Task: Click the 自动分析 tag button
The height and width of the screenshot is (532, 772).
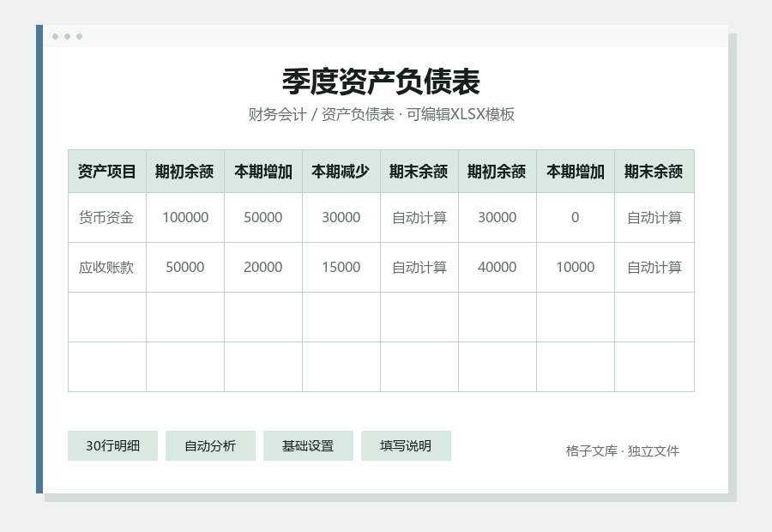Action: (x=210, y=446)
